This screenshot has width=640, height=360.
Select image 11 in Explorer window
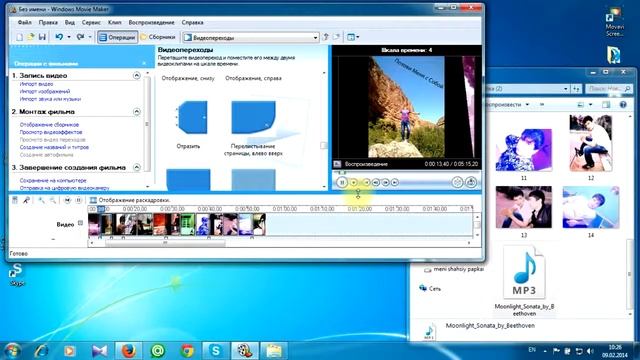[524, 150]
